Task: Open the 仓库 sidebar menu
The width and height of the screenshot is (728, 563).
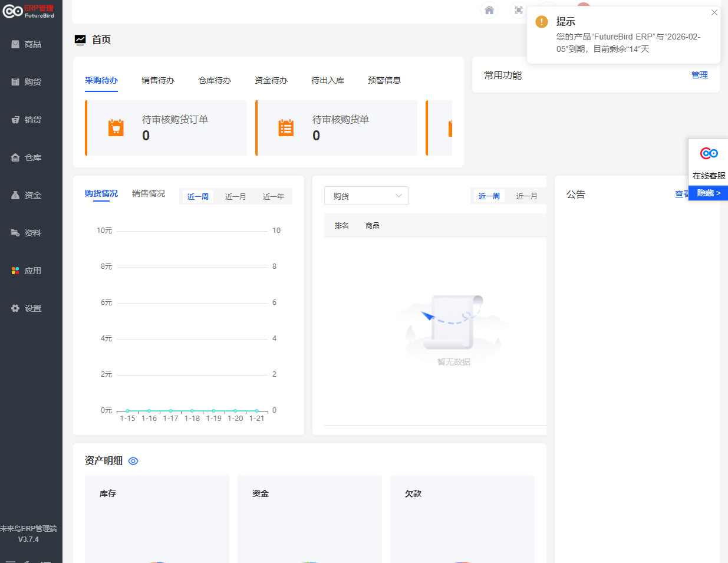Action: (27, 157)
